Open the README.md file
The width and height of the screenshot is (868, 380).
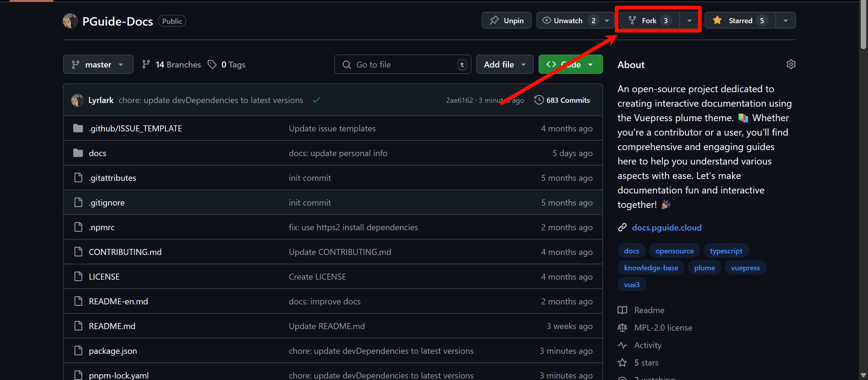(x=112, y=326)
